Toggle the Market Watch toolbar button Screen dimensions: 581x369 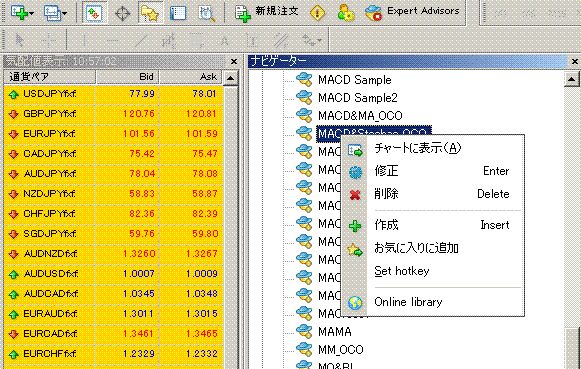click(x=94, y=13)
